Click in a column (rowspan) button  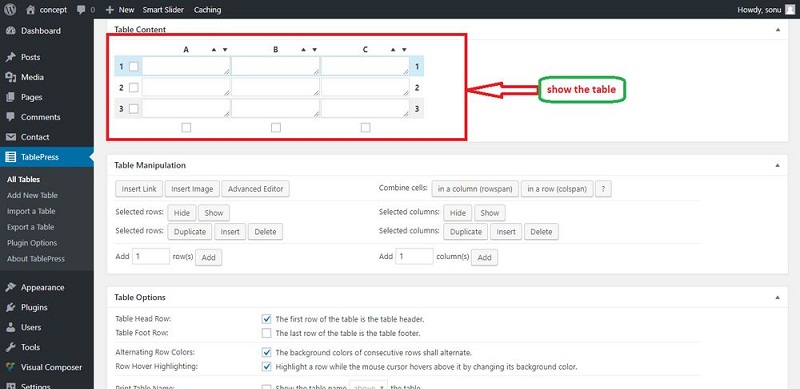point(475,189)
